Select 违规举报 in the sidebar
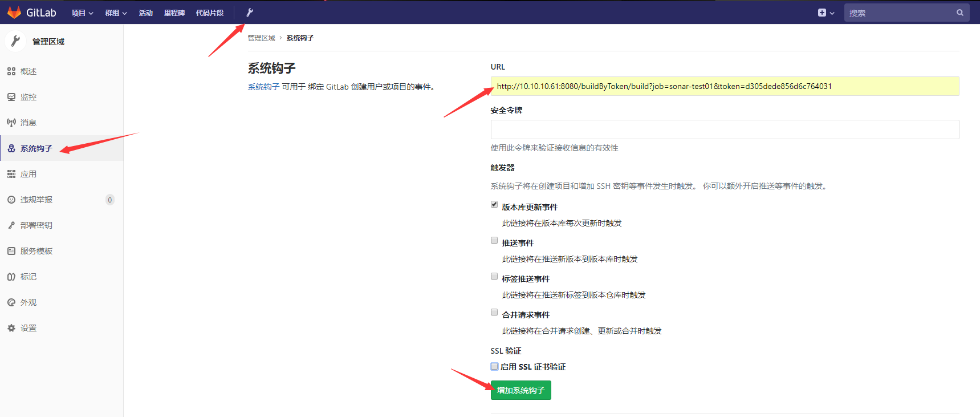Screen dimensions: 980x417 [x=62, y=200]
